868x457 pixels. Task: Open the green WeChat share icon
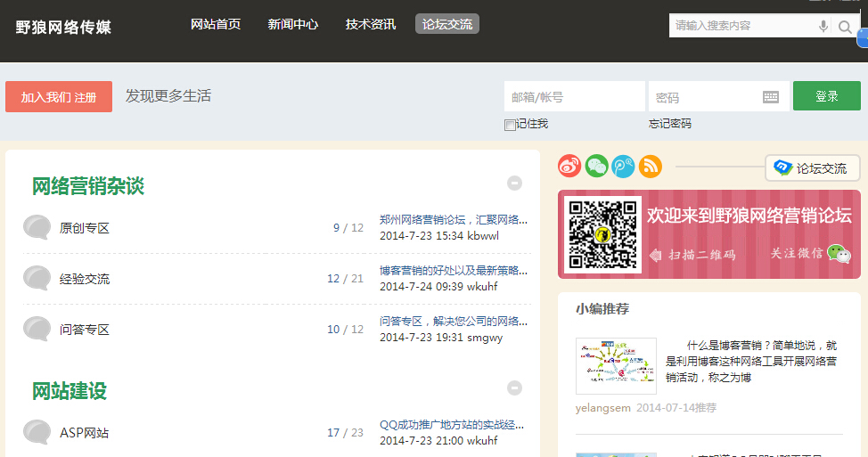coord(596,166)
